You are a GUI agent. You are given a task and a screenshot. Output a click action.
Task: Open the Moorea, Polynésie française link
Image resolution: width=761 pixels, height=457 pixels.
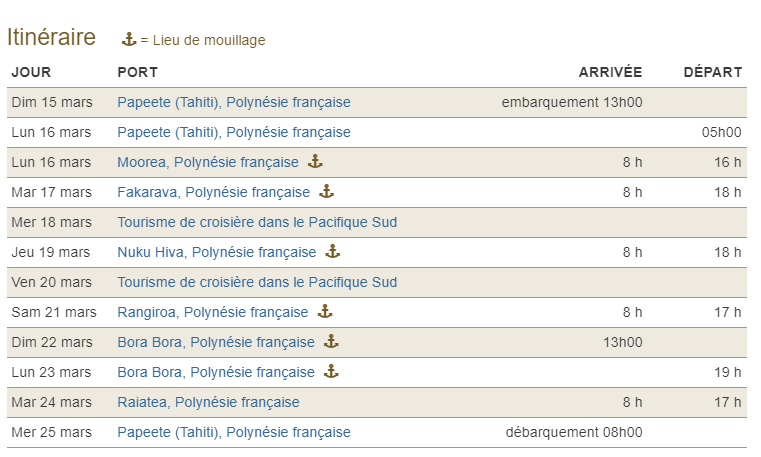(208, 163)
